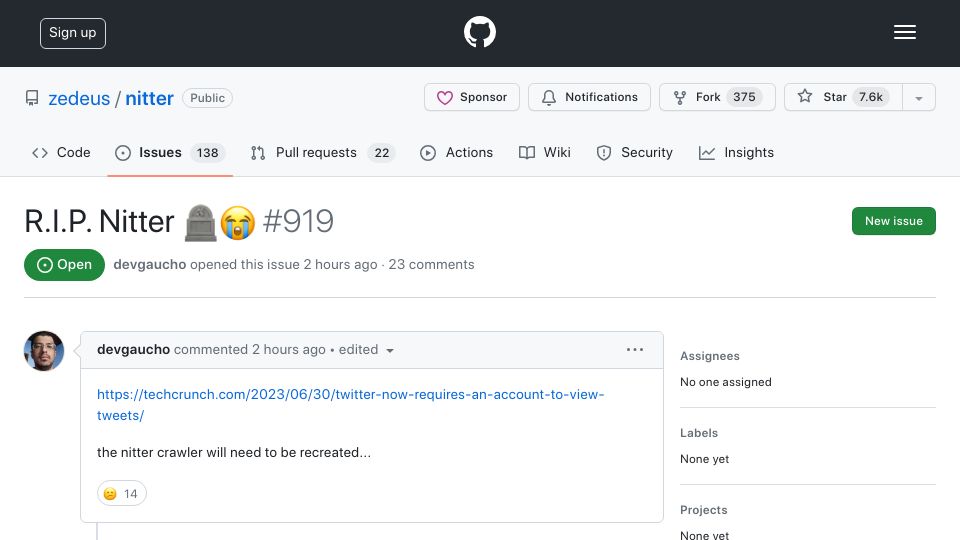Click the star icon on Star button
The height and width of the screenshot is (540, 960).
coord(805,96)
